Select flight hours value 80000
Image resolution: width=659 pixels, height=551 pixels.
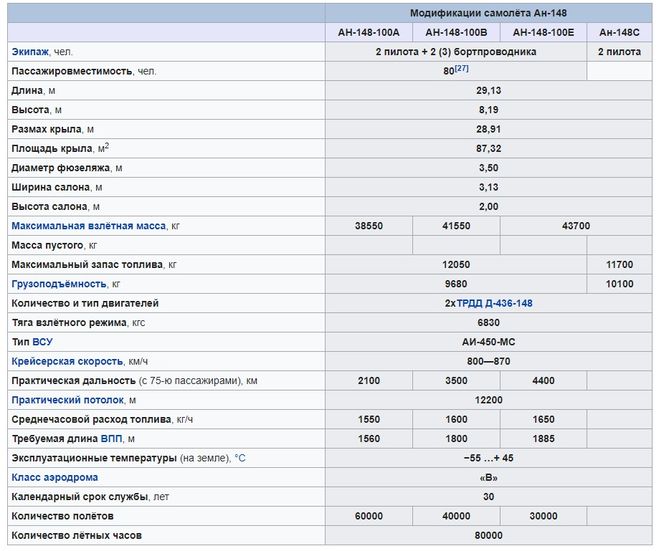coord(488,535)
